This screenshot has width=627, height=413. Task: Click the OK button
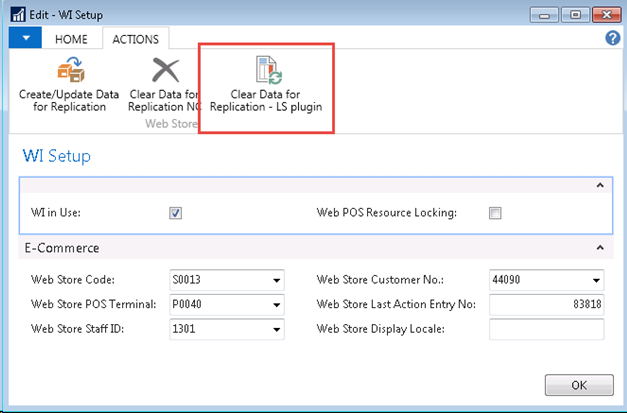coord(579,385)
